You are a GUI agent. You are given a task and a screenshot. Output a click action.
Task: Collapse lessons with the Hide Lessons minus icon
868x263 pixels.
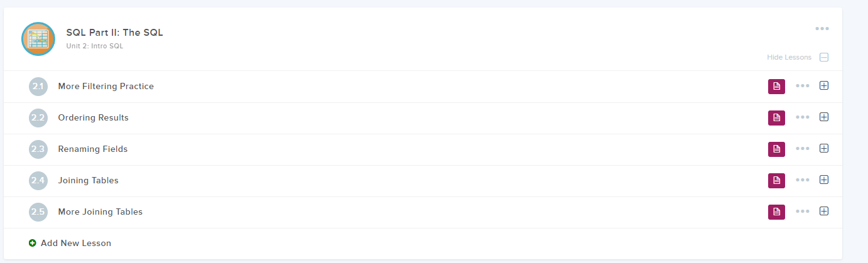click(824, 57)
